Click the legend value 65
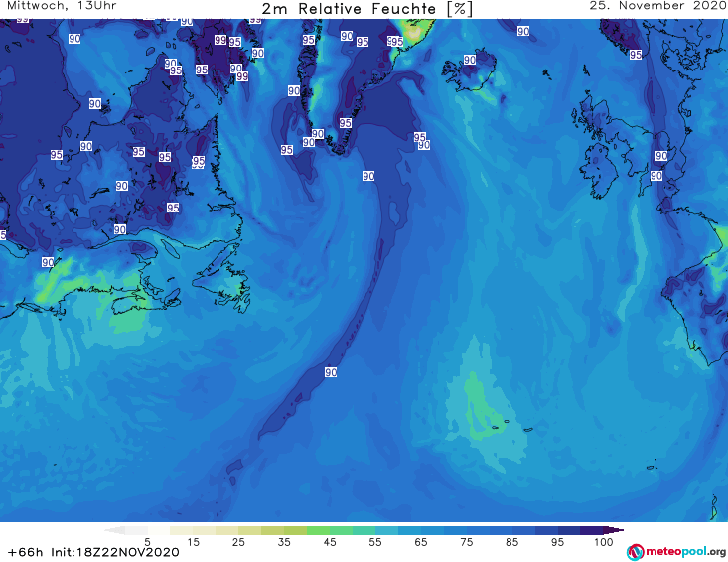 pos(421,542)
